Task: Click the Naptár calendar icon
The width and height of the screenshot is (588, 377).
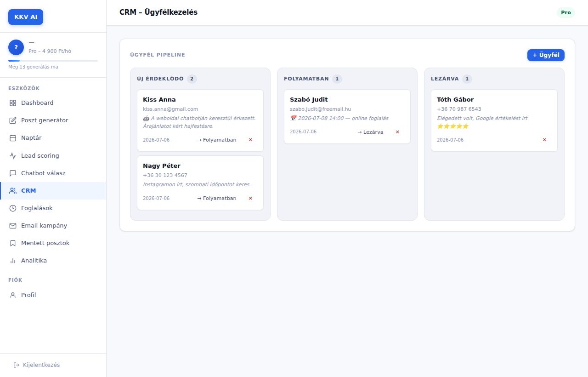Action: coord(13,138)
